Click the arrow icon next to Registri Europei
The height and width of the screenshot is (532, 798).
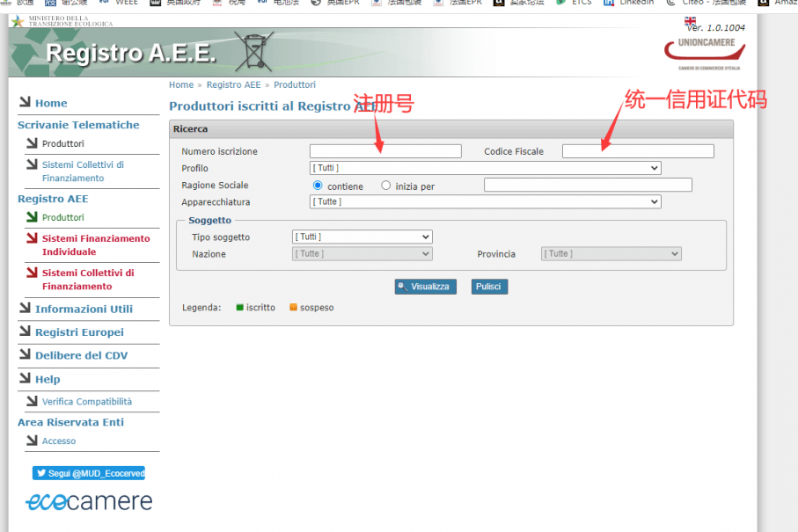(x=25, y=332)
